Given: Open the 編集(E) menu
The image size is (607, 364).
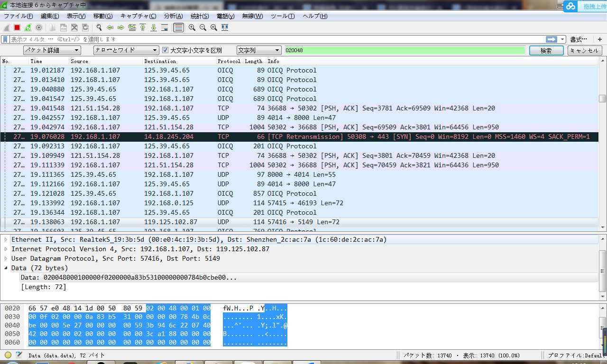Looking at the screenshot, I should click(x=50, y=16).
